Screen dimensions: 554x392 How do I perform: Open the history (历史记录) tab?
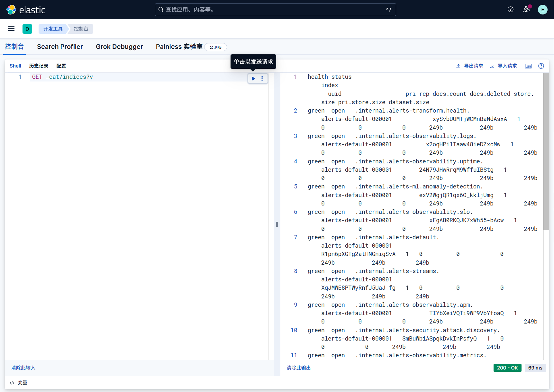39,66
